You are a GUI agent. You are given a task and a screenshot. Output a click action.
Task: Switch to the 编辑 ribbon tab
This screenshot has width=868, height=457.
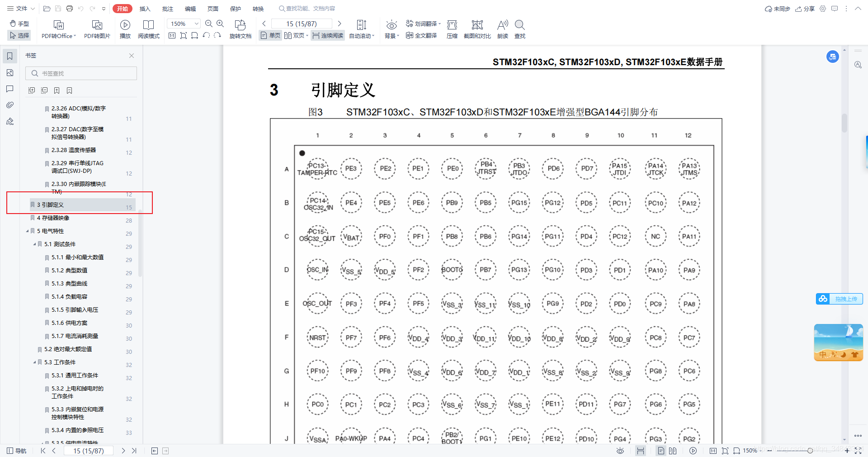click(190, 9)
